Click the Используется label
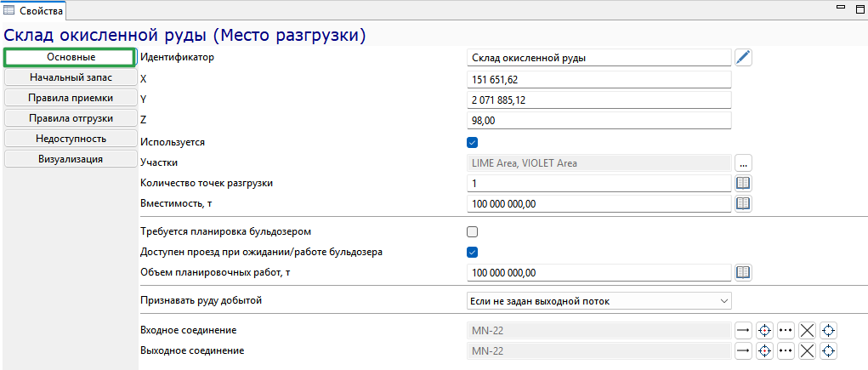Viewport: 868px width, 370px height. click(x=173, y=142)
